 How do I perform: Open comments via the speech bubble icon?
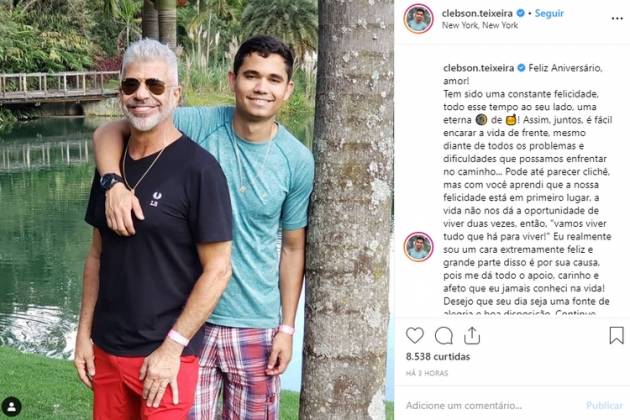444,336
